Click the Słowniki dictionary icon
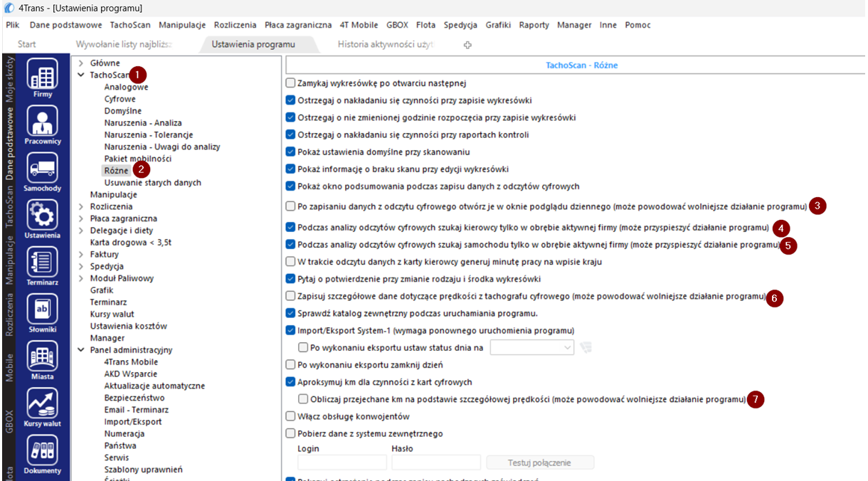 tap(42, 311)
